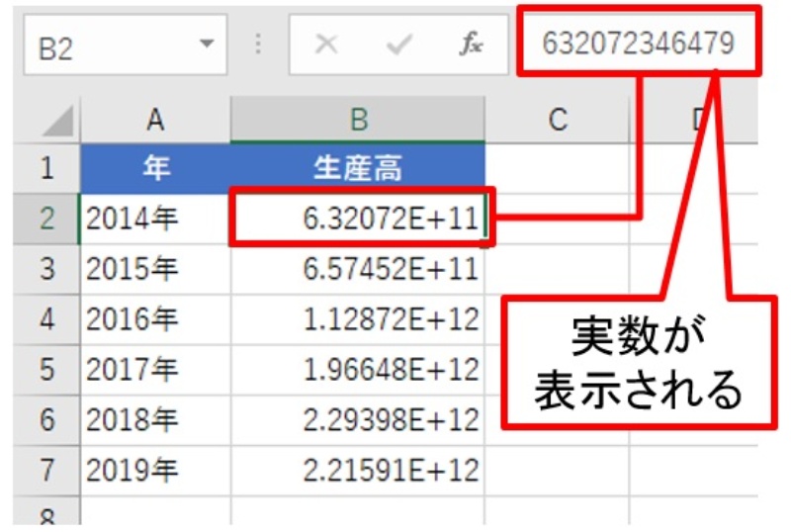Click cell with 2.29398E+12
The width and height of the screenshot is (791, 532).
[358, 419]
